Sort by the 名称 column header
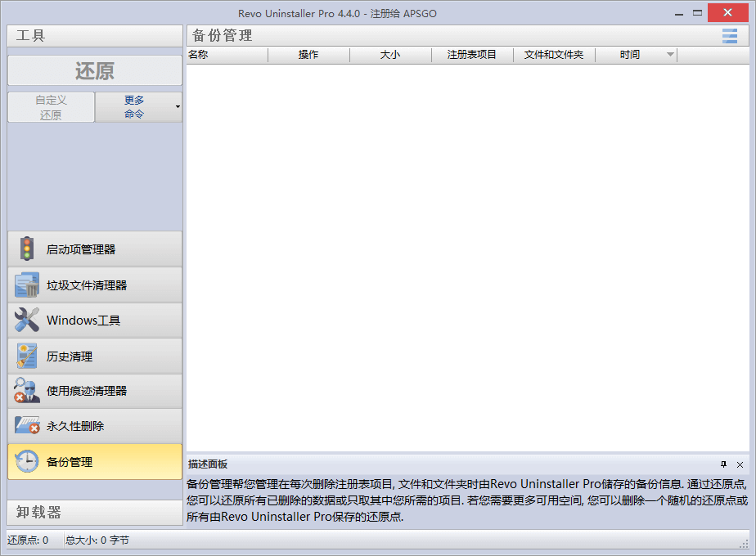The height and width of the screenshot is (556, 756). [227, 55]
